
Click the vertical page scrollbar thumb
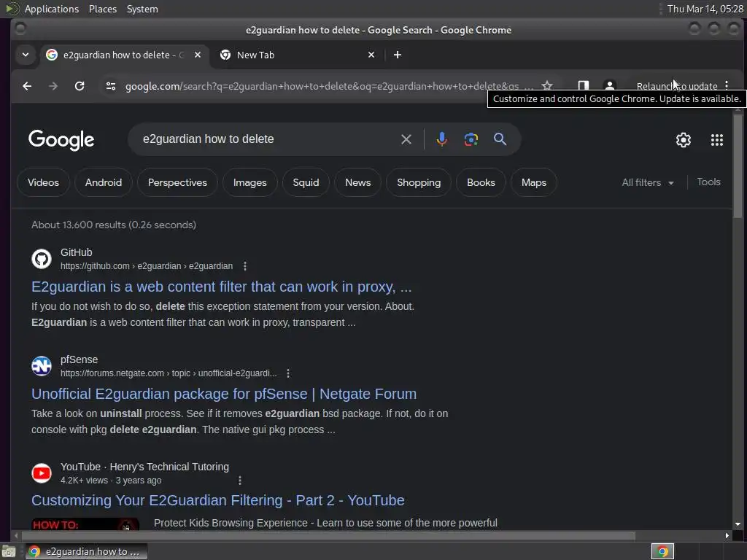point(738,166)
